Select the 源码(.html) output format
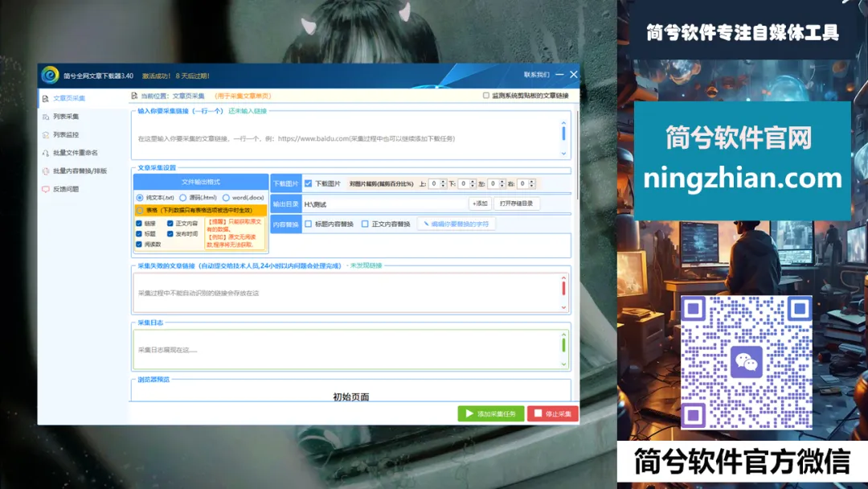The height and width of the screenshot is (489, 868). click(182, 198)
